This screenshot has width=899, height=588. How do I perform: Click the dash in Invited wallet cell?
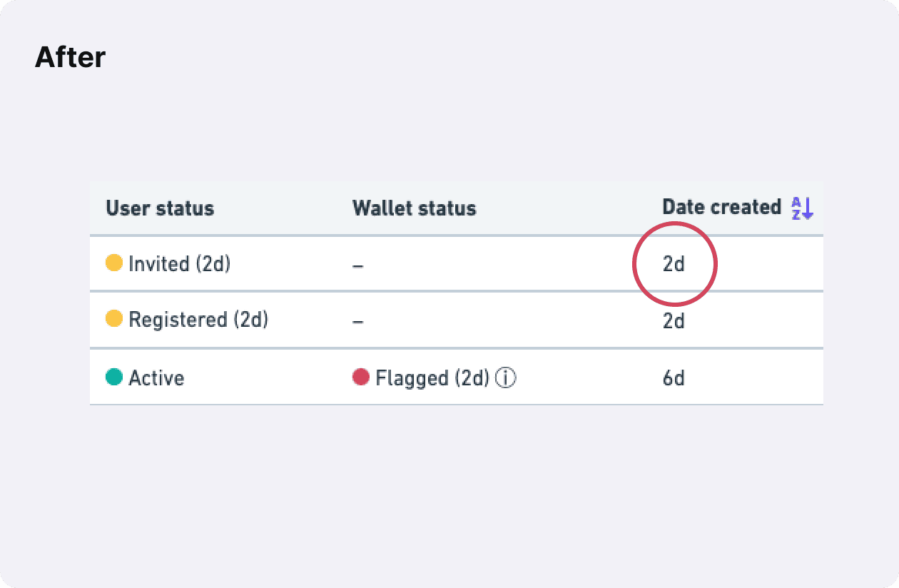pyautogui.click(x=358, y=265)
